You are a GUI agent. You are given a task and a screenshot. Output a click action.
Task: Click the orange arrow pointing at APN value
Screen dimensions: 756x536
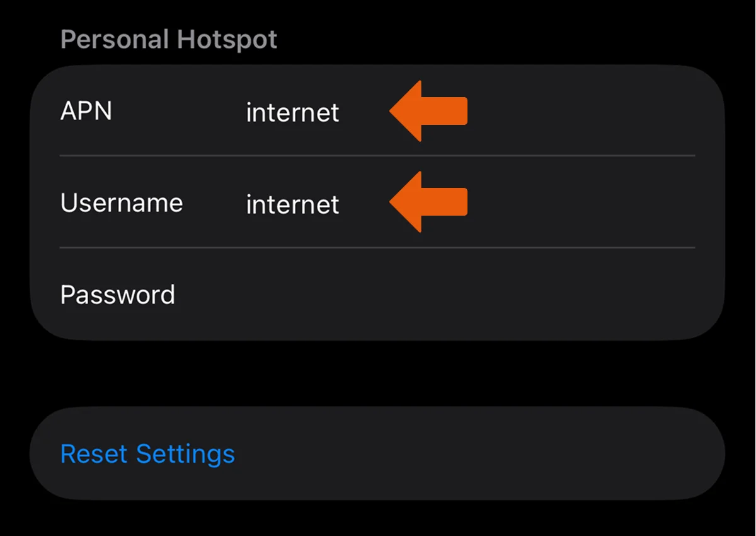pos(427,112)
